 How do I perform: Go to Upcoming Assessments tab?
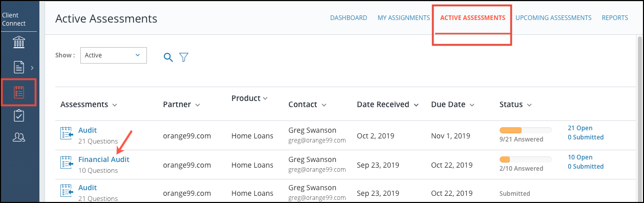pyautogui.click(x=553, y=18)
